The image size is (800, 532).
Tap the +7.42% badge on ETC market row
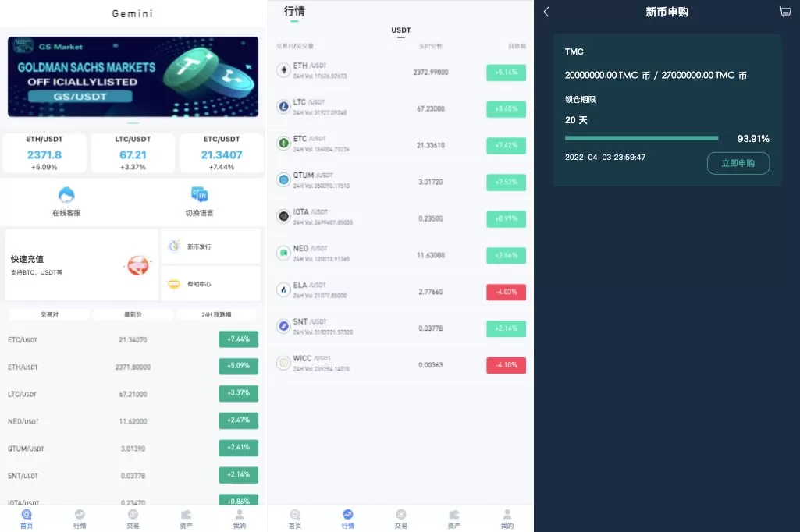[506, 145]
